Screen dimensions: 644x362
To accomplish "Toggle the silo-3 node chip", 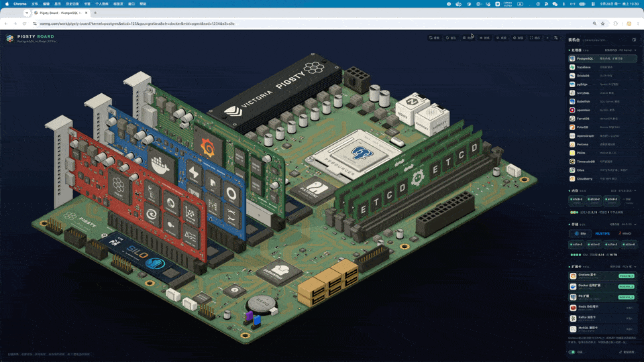I will (612, 244).
